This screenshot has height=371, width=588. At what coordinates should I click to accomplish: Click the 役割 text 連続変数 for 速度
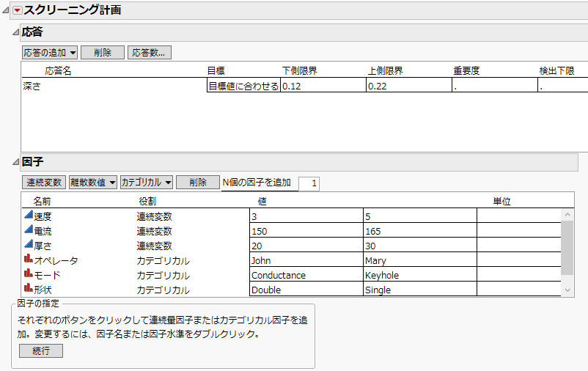(154, 216)
